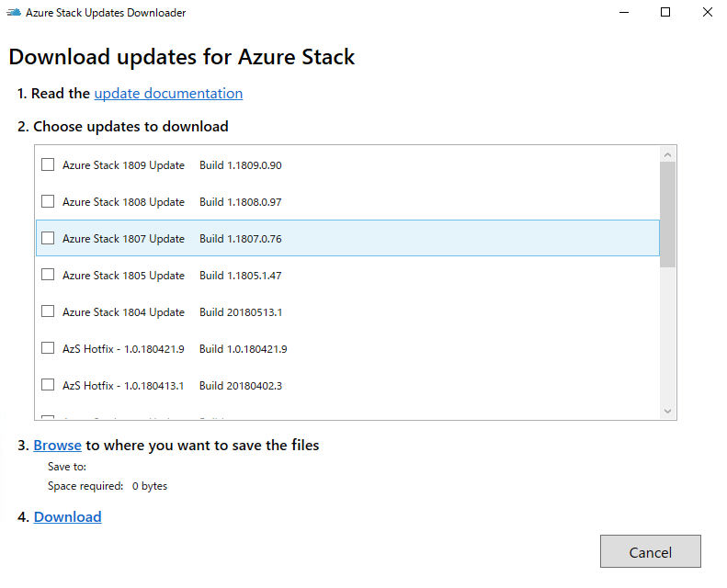Check the Azure Stack 1809 Update box

click(x=48, y=165)
